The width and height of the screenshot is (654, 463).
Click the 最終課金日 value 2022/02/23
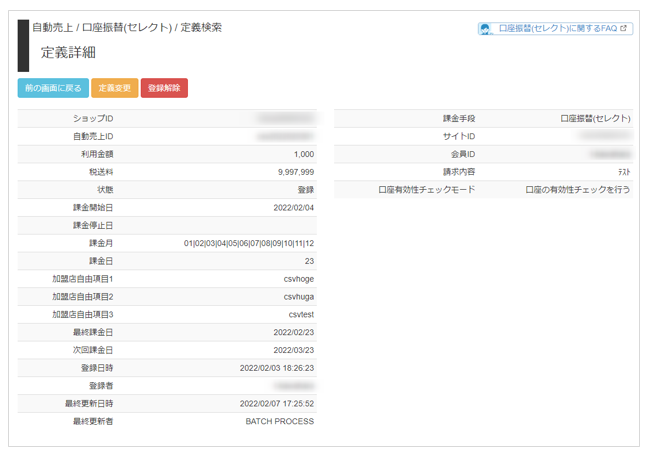[294, 332]
